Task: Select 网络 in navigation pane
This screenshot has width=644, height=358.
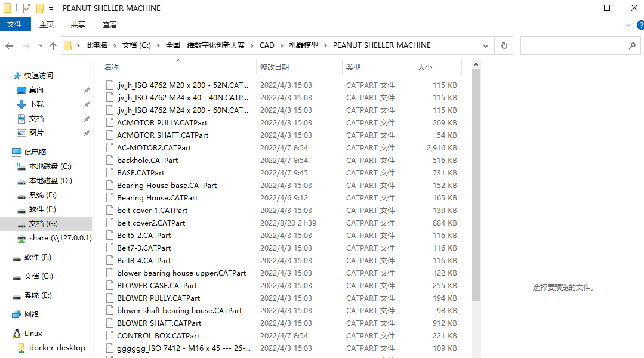Action: [x=32, y=314]
